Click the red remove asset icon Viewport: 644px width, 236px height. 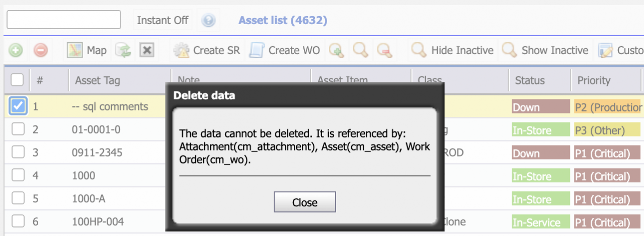41,50
